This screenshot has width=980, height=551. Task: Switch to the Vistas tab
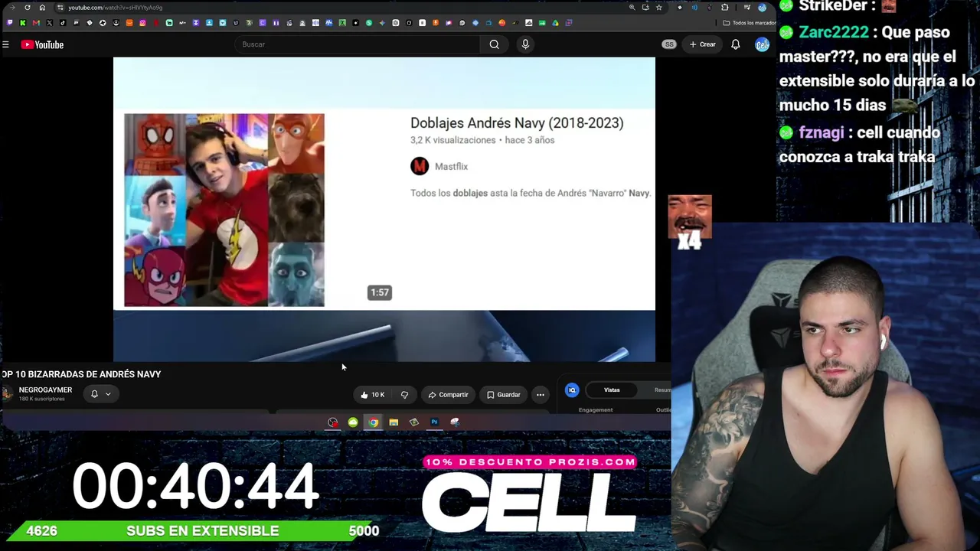tap(612, 390)
